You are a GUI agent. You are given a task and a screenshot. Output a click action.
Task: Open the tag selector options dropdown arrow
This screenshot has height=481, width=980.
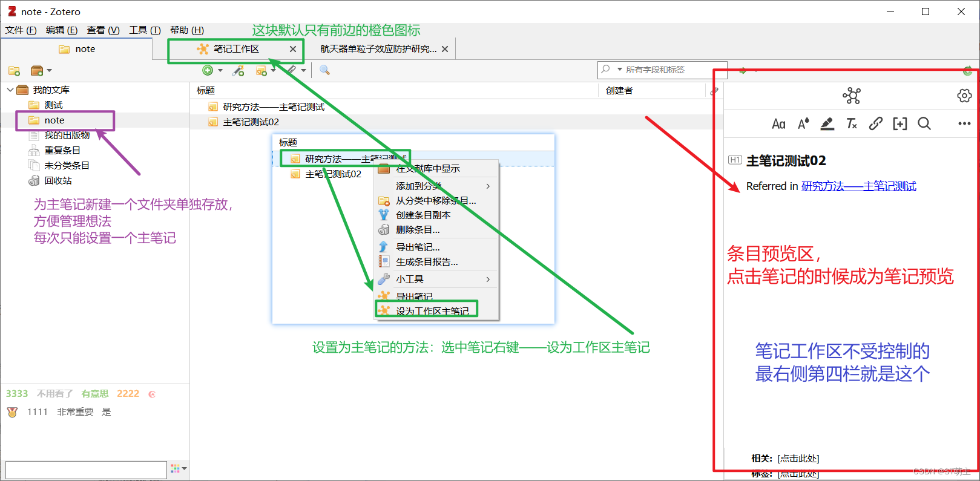pos(184,468)
